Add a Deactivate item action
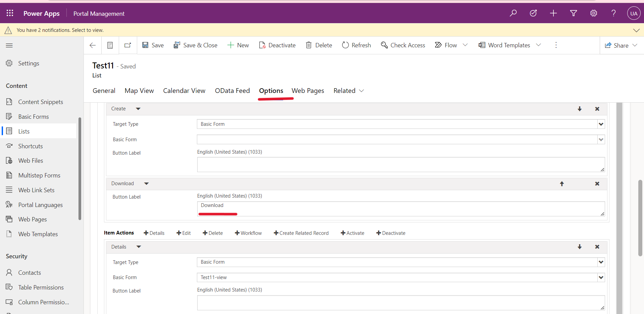This screenshot has width=644, height=314. pos(391,233)
